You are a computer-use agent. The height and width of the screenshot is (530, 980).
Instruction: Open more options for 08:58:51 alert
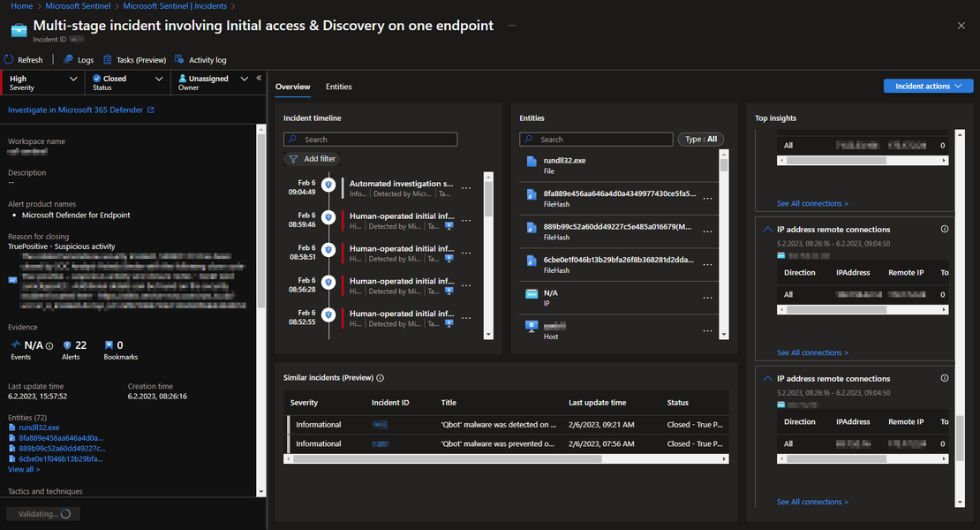[x=466, y=254]
